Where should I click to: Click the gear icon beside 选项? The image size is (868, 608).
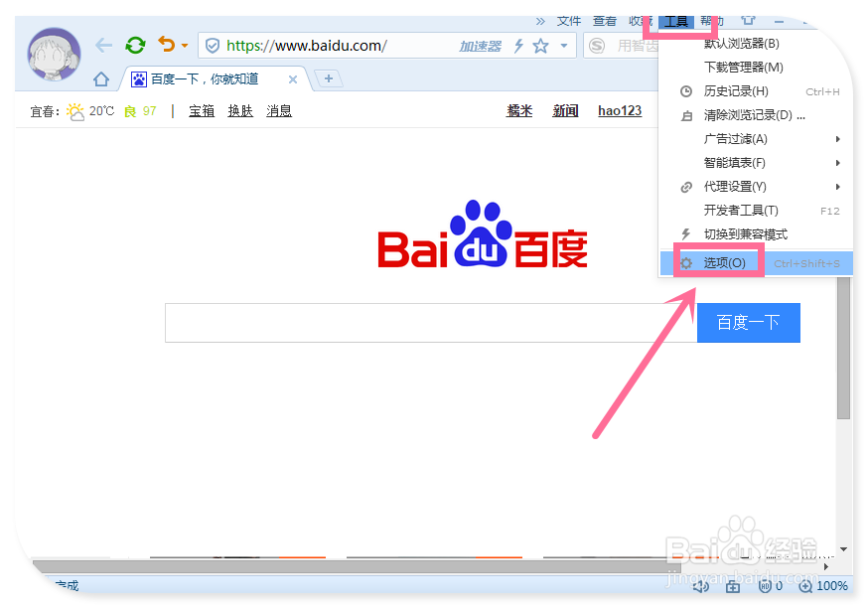[x=686, y=263]
